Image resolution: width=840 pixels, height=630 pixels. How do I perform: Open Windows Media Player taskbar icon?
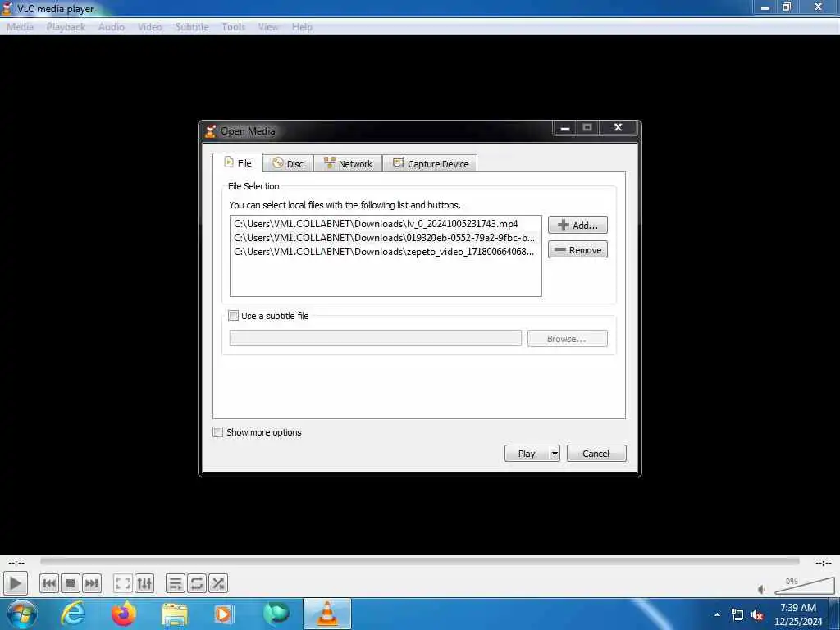point(224,614)
